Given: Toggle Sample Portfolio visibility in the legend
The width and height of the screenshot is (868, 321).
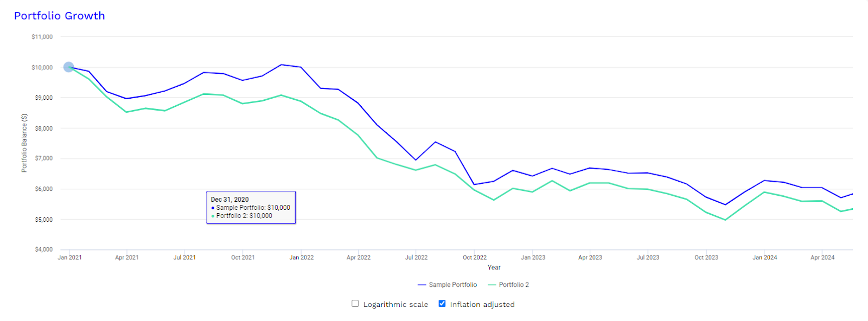Looking at the screenshot, I should point(452,284).
